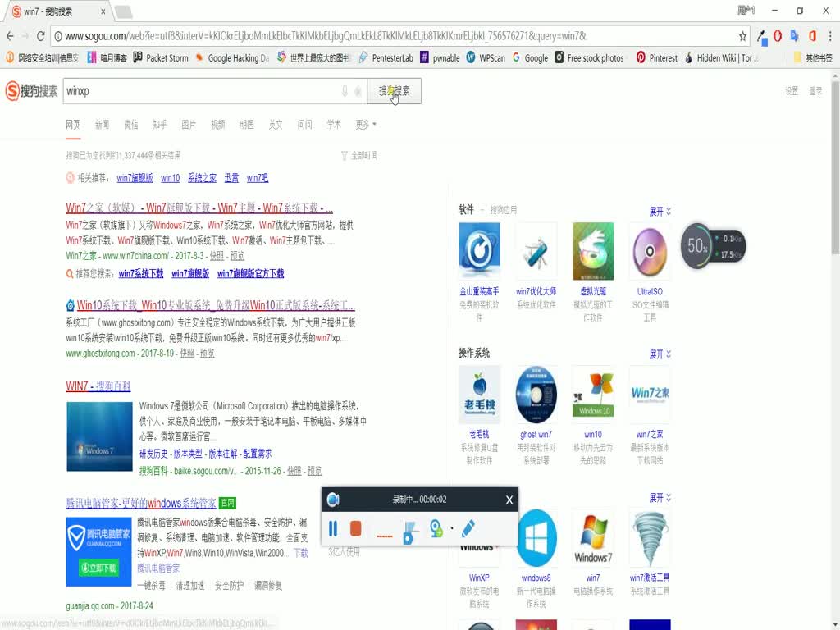Image resolution: width=840 pixels, height=630 pixels.
Task: Open win7优化大师 software icon
Action: click(x=536, y=251)
